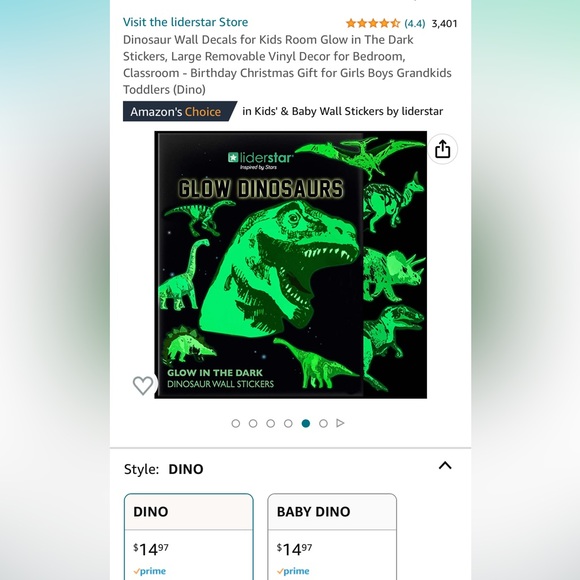Select the sixth image pagination dot
Viewport: 580px width, 580px height.
323,423
